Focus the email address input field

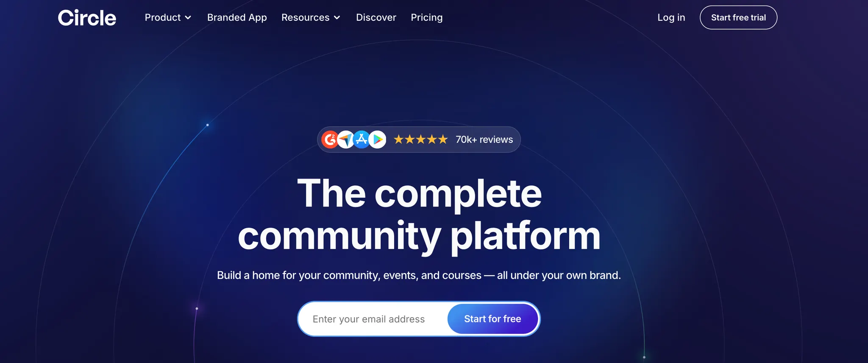tap(373, 319)
